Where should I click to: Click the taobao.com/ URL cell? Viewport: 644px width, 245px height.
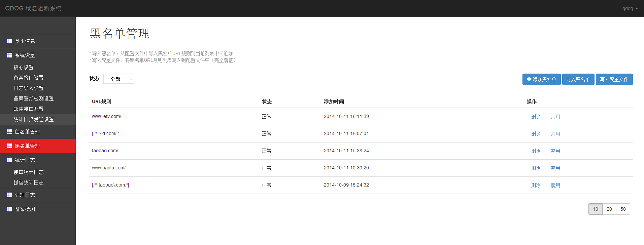105,151
